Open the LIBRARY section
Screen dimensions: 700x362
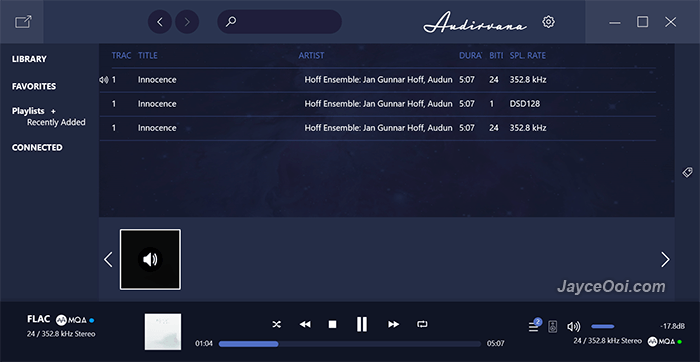pyautogui.click(x=29, y=59)
